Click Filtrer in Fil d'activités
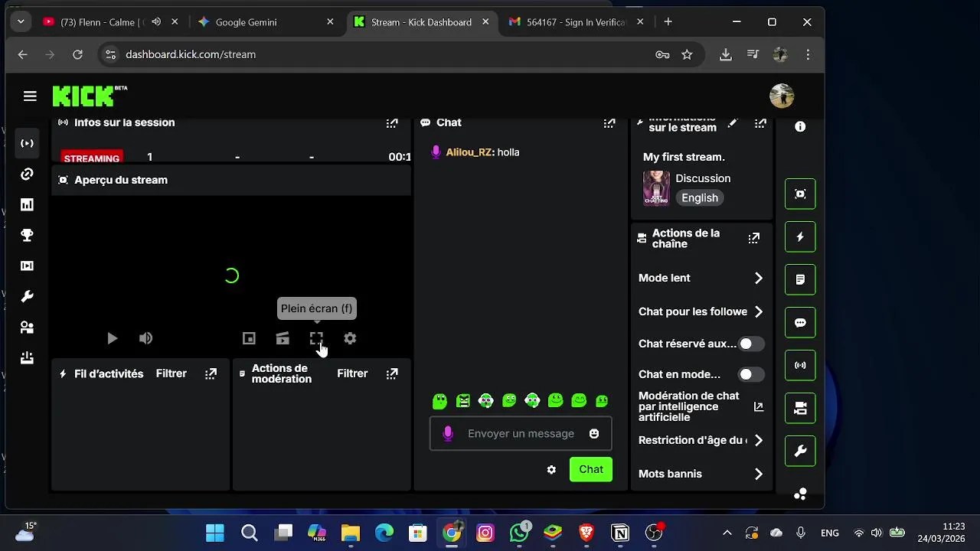This screenshot has height=551, width=980. coord(171,373)
